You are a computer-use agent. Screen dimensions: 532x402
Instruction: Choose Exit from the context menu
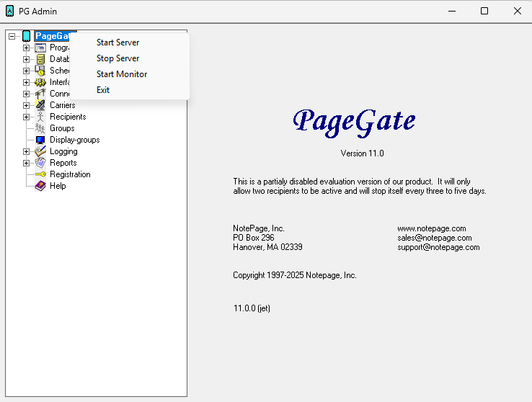click(129, 90)
